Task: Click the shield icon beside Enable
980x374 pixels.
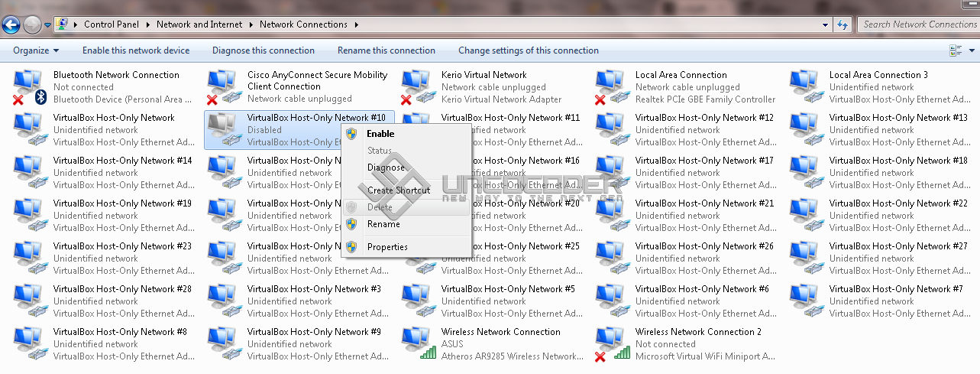Action: tap(351, 134)
